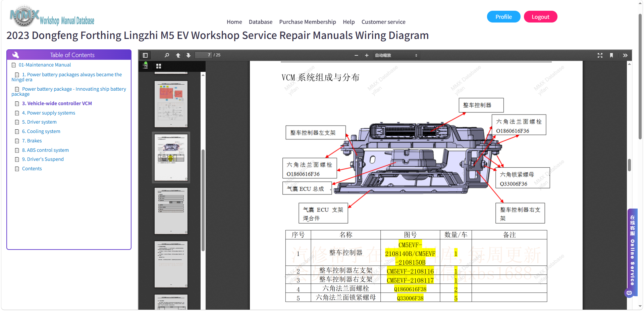Show the document outline view

[146, 65]
